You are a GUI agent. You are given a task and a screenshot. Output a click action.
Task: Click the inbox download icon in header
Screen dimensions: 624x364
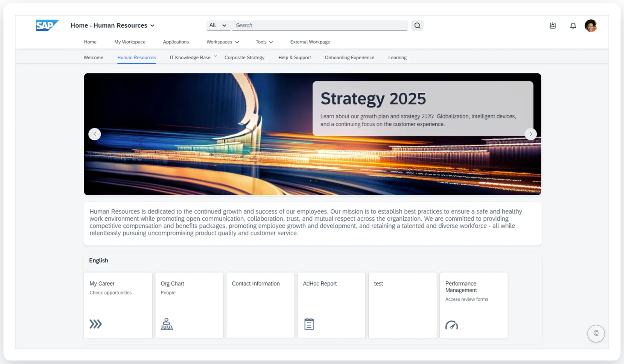click(x=553, y=26)
